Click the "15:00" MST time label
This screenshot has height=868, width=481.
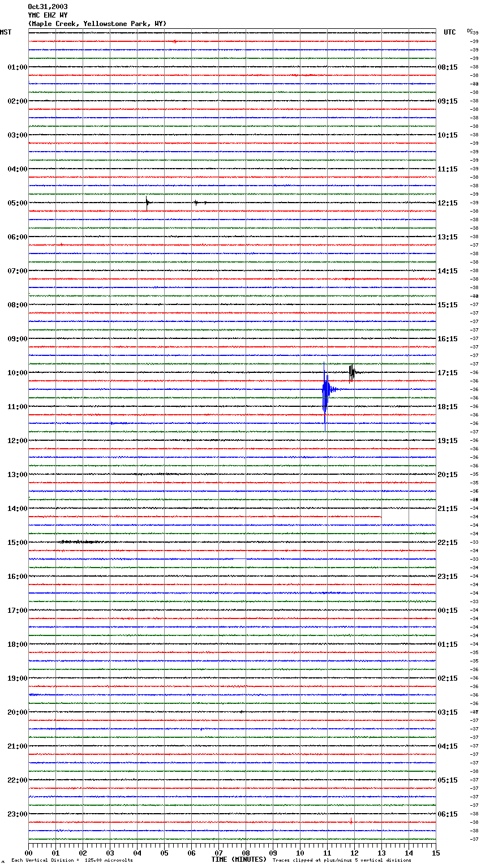[17, 543]
